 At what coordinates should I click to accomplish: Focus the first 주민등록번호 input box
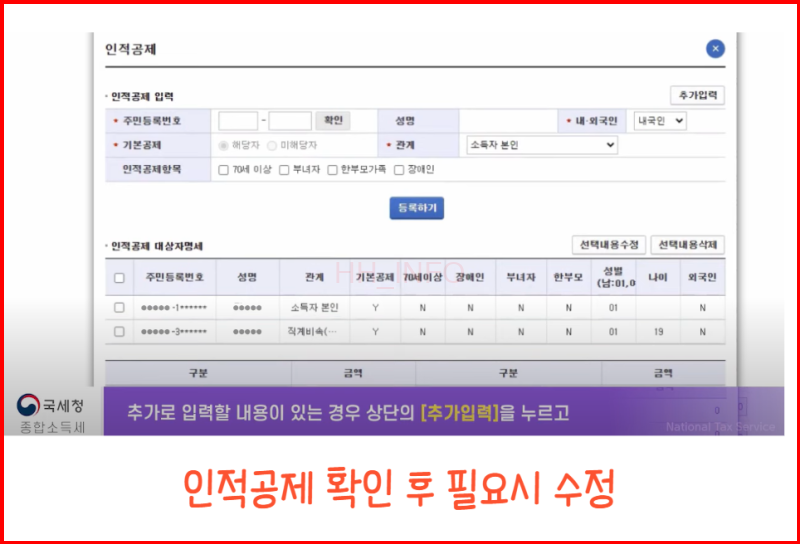(238, 121)
